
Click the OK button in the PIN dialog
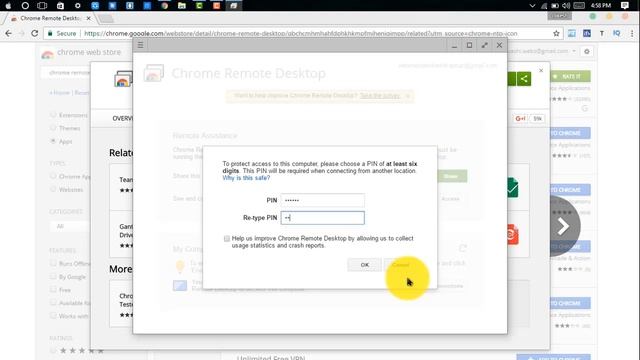[364, 265]
